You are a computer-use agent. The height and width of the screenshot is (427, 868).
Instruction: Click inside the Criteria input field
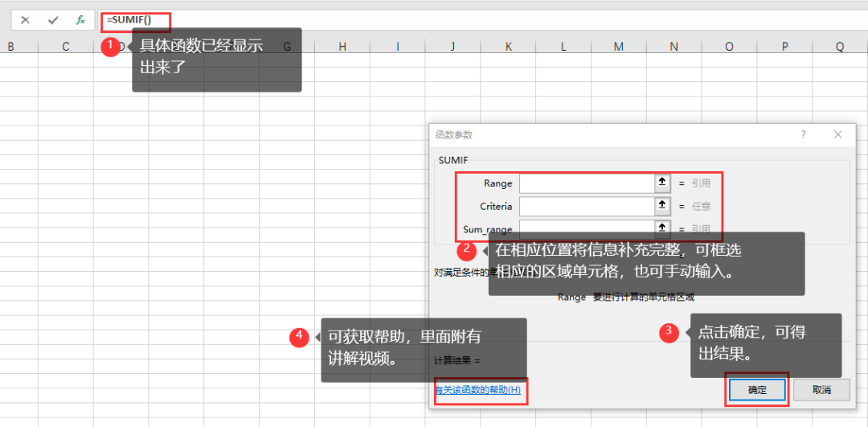tap(588, 206)
